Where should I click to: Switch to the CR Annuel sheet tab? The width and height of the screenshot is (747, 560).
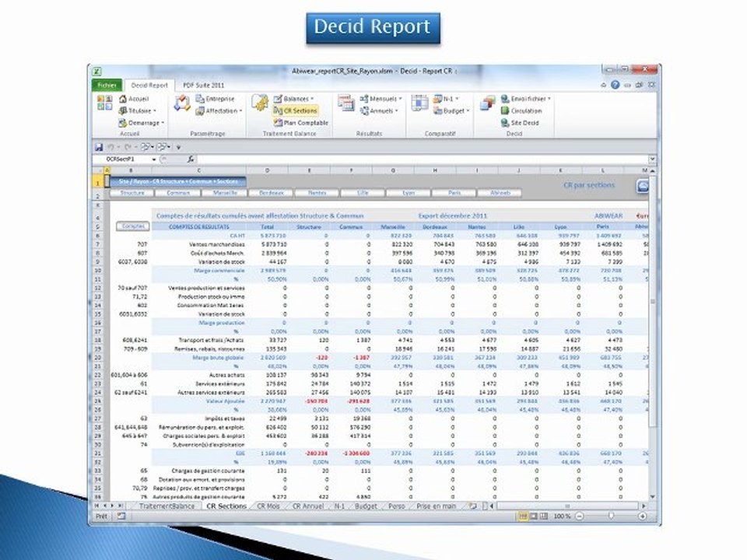click(308, 506)
